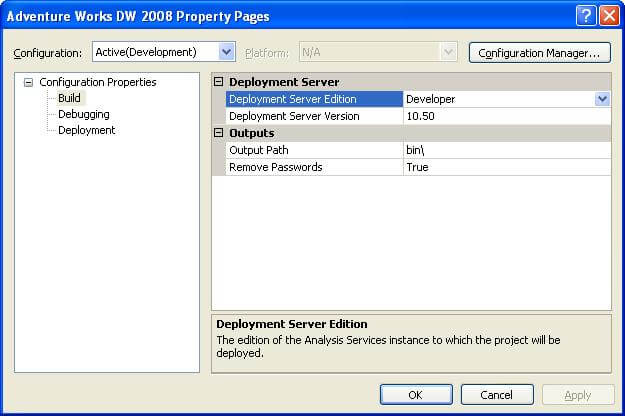The width and height of the screenshot is (625, 416).
Task: Close the Property Pages dialog
Action: (609, 16)
